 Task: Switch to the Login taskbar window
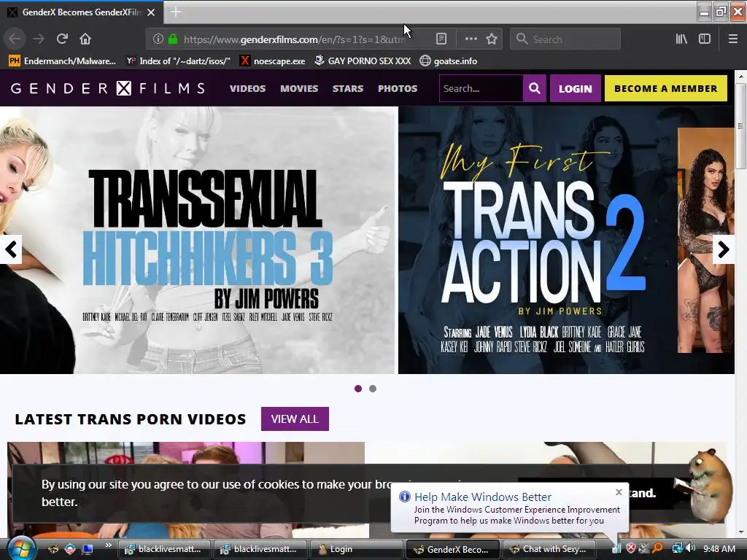coord(357,549)
